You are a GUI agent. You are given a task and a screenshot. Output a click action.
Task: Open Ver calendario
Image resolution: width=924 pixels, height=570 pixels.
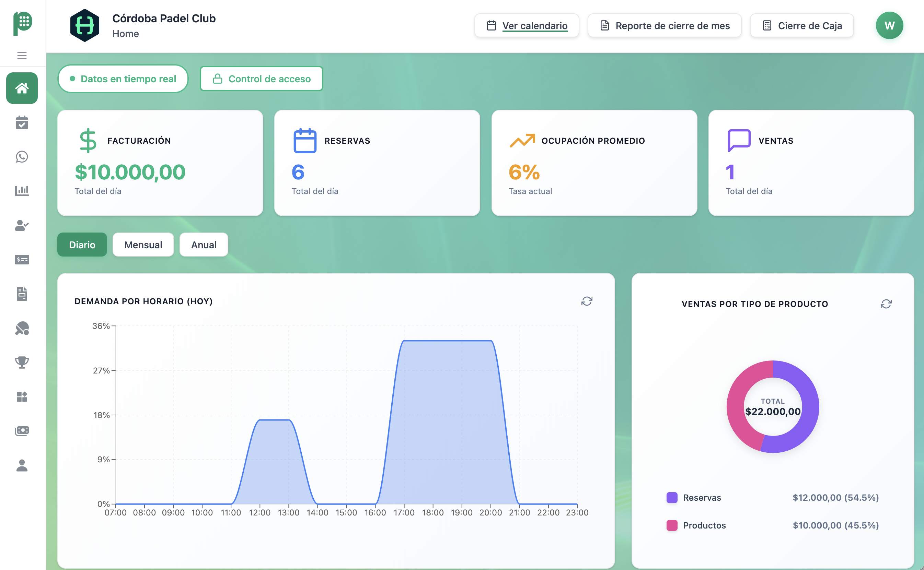527,25
